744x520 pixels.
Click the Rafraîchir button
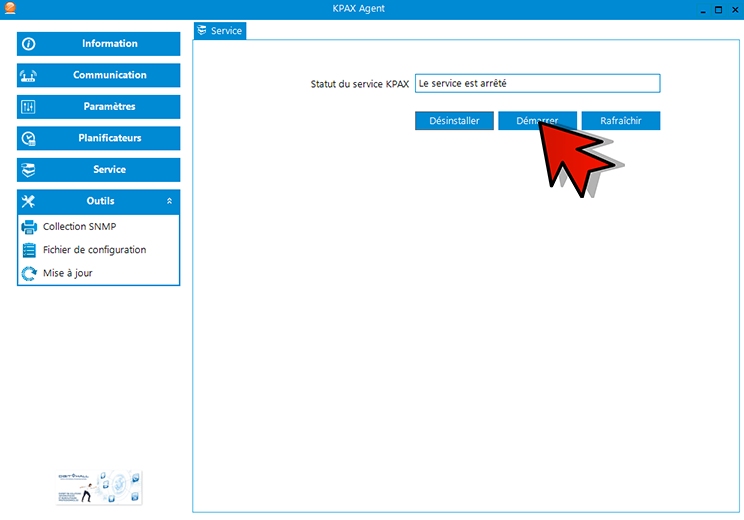pyautogui.click(x=621, y=121)
